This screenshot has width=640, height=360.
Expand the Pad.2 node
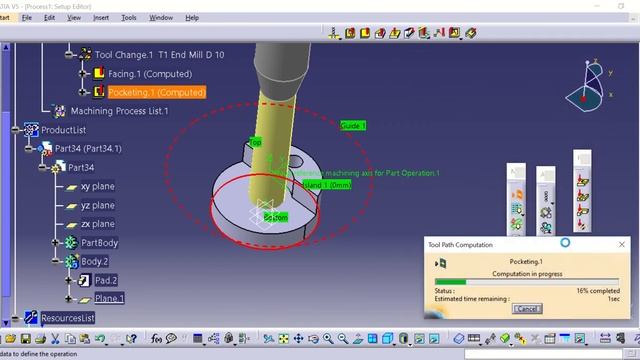pos(69,280)
